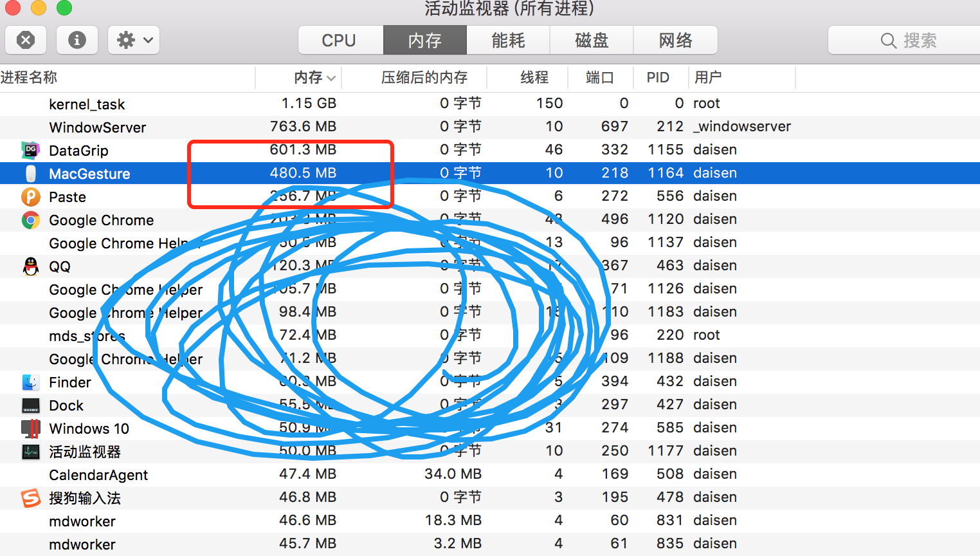Screen dimensions: 980x556
Task: Open the gear action dropdown menu
Action: click(x=134, y=41)
